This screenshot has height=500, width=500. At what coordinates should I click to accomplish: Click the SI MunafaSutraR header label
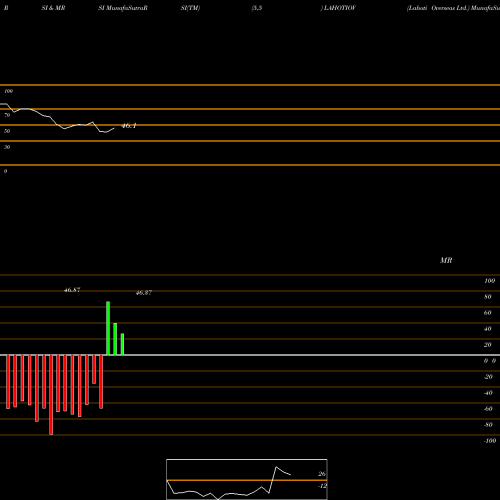(x=123, y=8)
